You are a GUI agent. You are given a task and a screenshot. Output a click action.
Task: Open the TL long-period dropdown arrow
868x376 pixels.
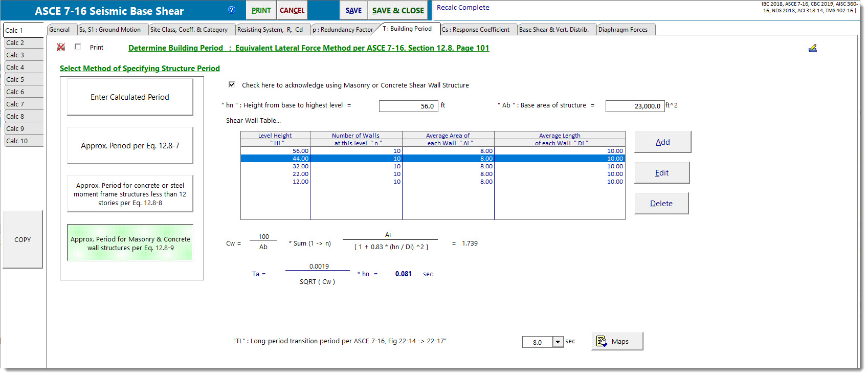(558, 342)
